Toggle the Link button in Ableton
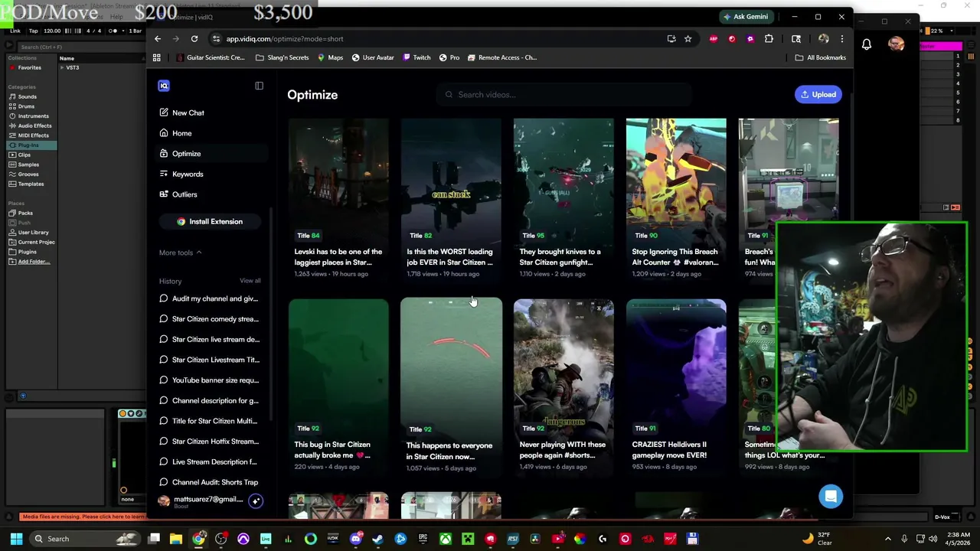 [15, 31]
